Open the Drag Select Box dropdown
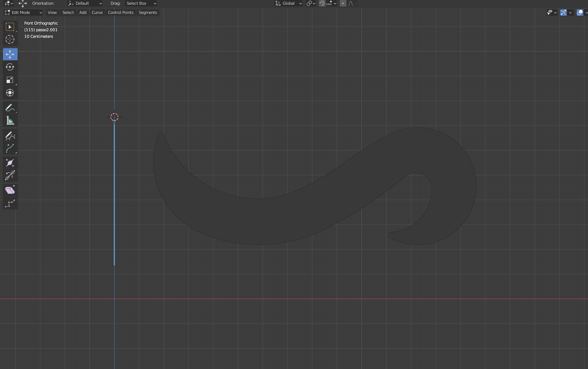This screenshot has width=588, height=369. coord(141,3)
